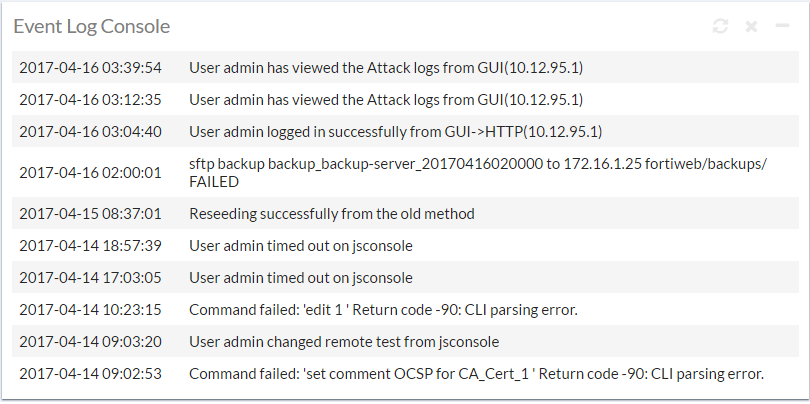Select the sftp backup FAILED log message
The height and width of the screenshot is (404, 810).
[x=478, y=172]
